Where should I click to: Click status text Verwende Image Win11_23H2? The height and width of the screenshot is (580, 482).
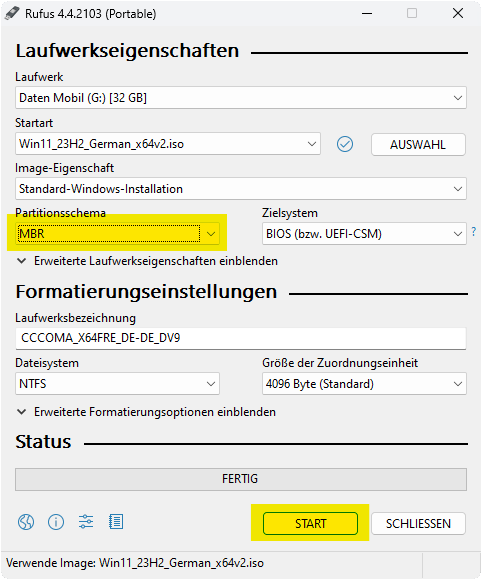click(135, 563)
